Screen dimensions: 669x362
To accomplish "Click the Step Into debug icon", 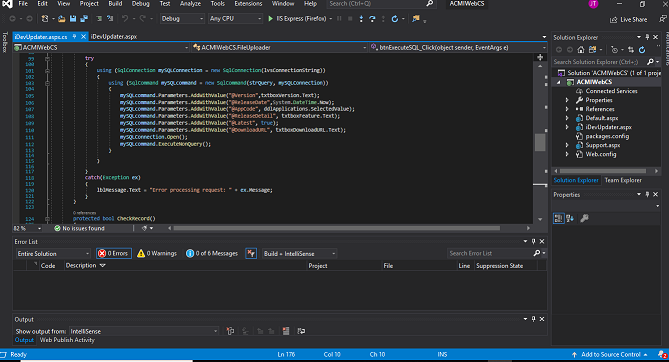I will point(361,19).
